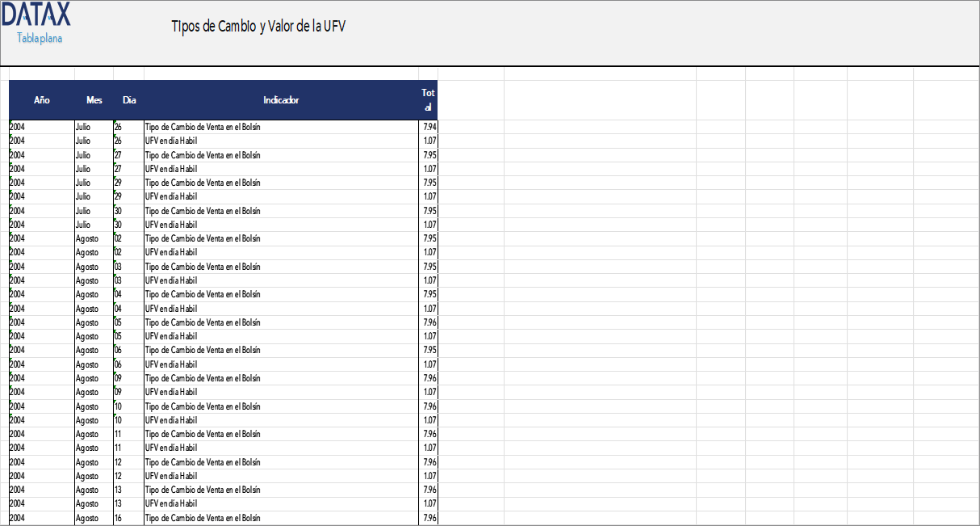Select the 7.94 value in the Total column

[x=429, y=127]
